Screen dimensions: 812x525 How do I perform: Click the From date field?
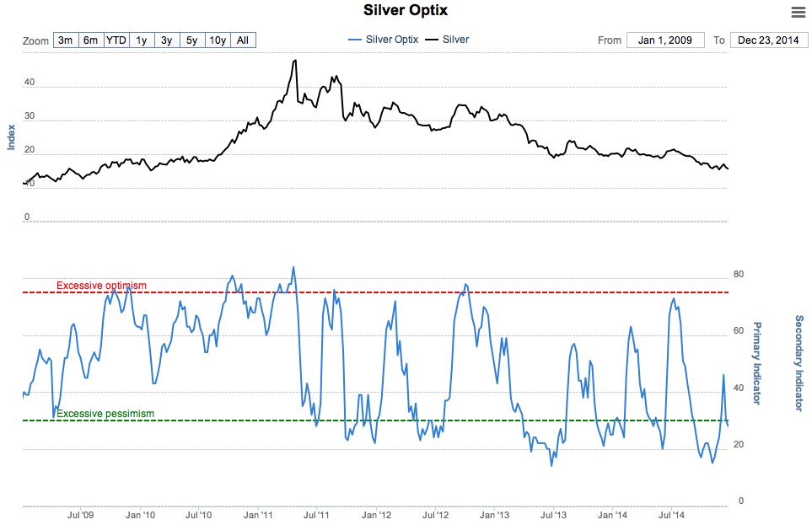point(665,40)
